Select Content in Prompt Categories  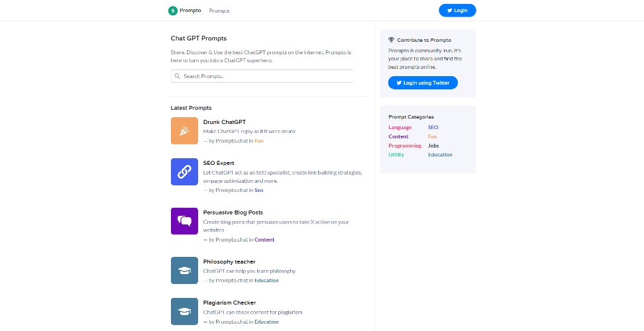[x=398, y=136]
